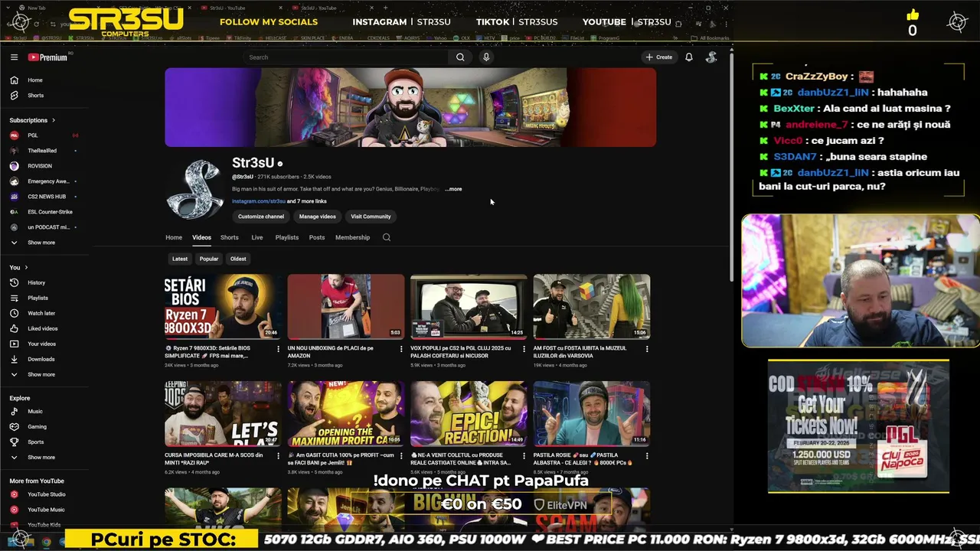Expand the You section header
The image size is (980, 551).
pos(18,267)
